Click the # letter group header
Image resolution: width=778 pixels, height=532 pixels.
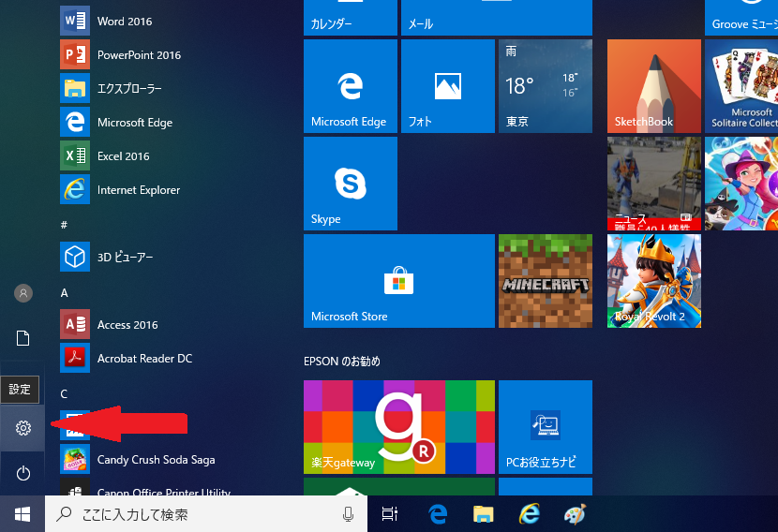point(64,225)
